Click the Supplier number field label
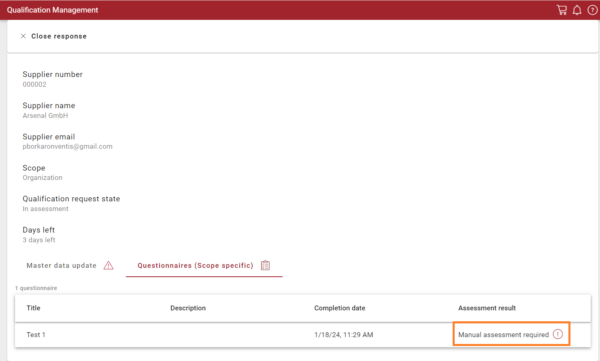Screen dimensions: 600x361 point(52,74)
